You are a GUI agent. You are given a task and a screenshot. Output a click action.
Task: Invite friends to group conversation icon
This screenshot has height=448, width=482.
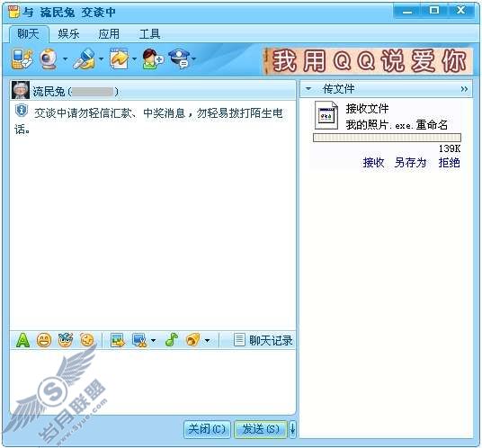(x=153, y=58)
